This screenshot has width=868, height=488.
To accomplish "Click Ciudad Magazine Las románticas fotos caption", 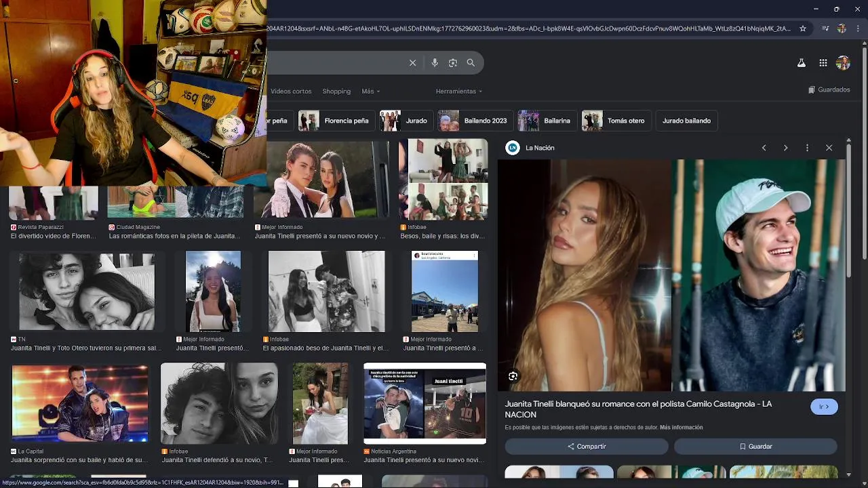I will tap(174, 236).
